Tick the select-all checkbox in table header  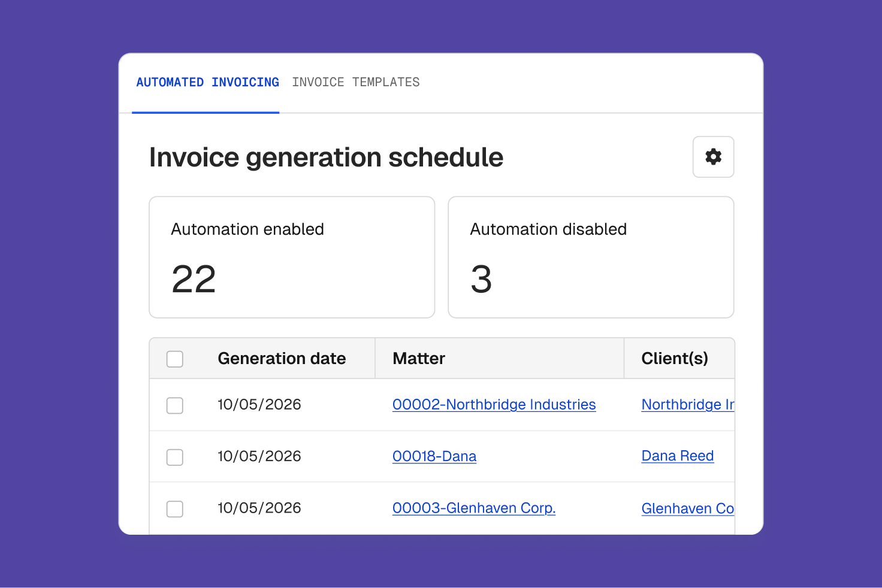[x=175, y=359]
